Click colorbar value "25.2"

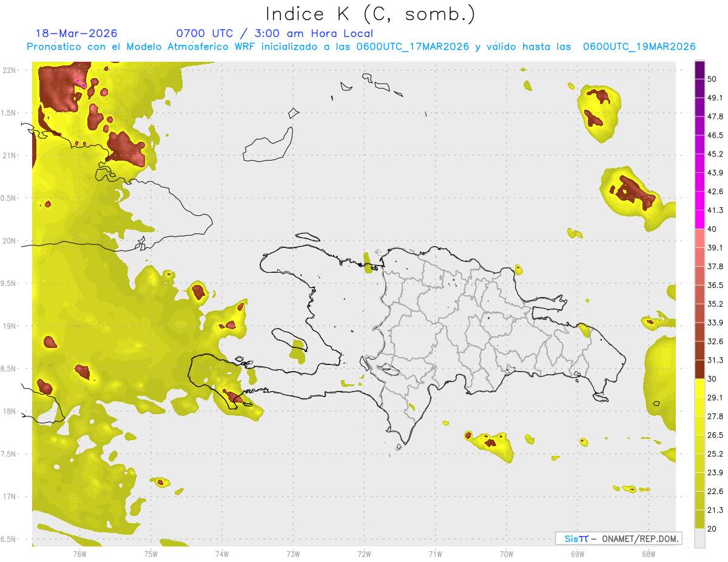715,454
